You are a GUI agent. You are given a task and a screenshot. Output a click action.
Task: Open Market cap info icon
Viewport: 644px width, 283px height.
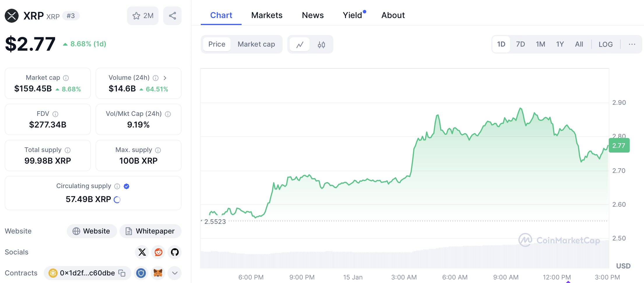tap(66, 78)
